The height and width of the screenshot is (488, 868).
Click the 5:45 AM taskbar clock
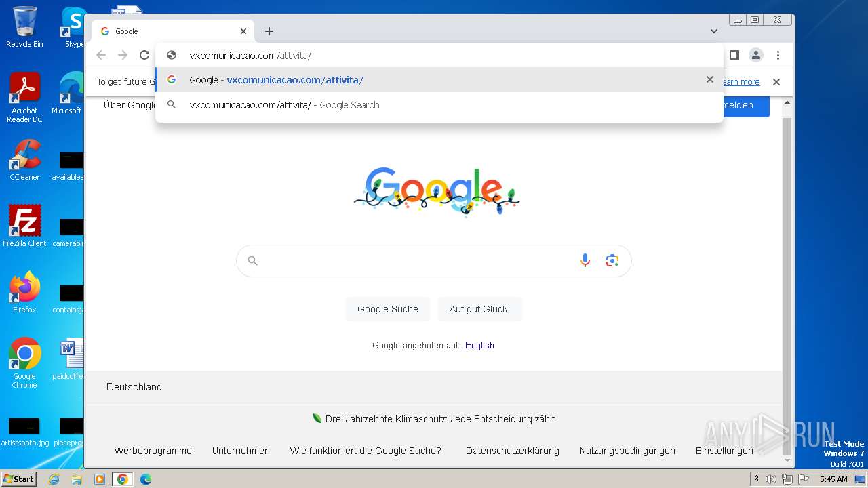[833, 479]
